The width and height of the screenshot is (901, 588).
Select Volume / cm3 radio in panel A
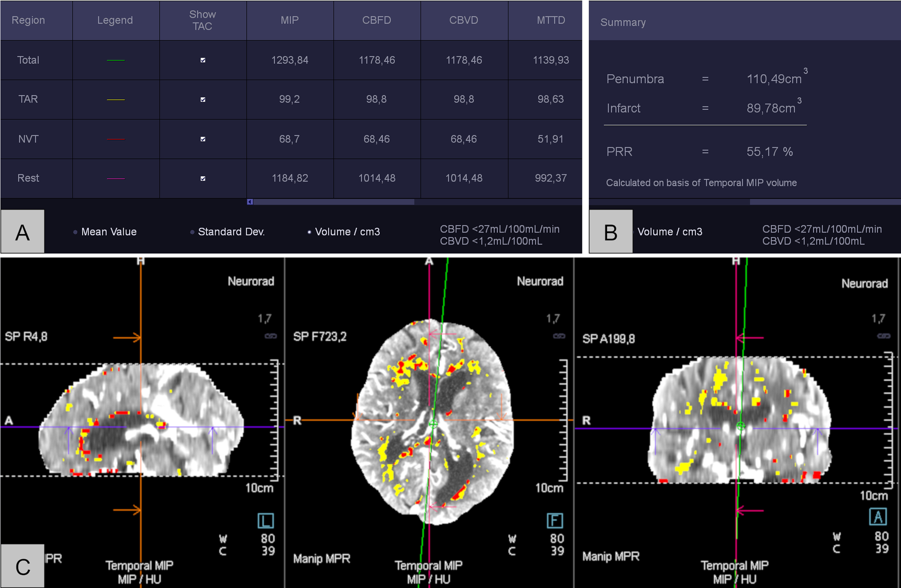pyautogui.click(x=309, y=232)
